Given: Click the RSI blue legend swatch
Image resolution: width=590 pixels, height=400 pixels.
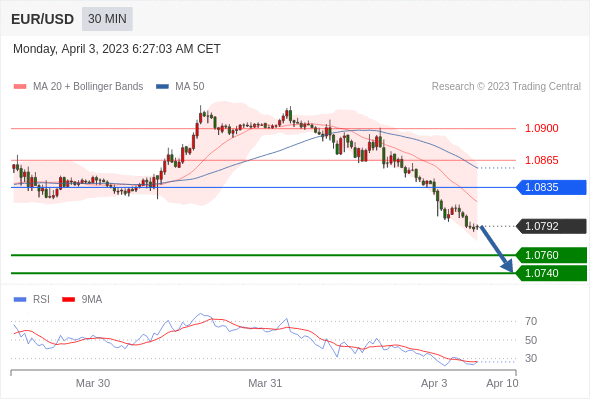Looking at the screenshot, I should pyautogui.click(x=20, y=300).
